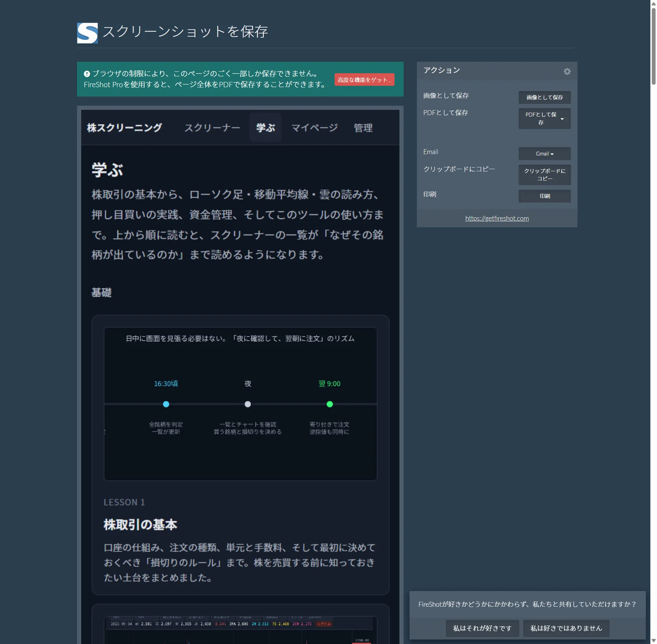Select the スクリーナー tab in preview
657x644 pixels.
pyautogui.click(x=212, y=128)
